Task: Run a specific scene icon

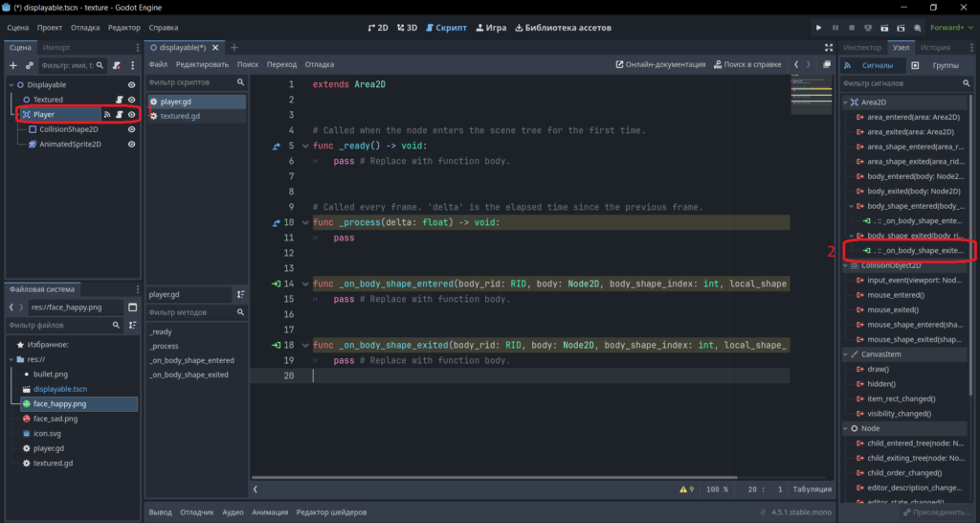Action: [x=901, y=28]
